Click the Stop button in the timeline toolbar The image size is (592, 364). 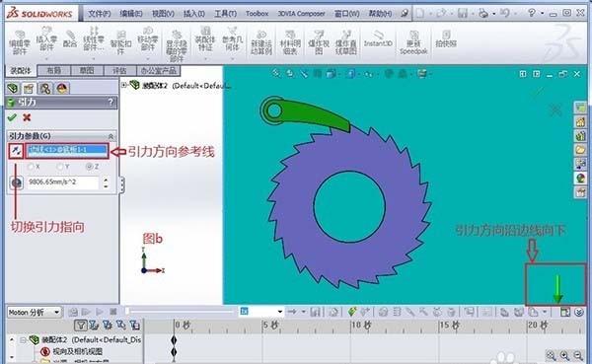[112, 312]
